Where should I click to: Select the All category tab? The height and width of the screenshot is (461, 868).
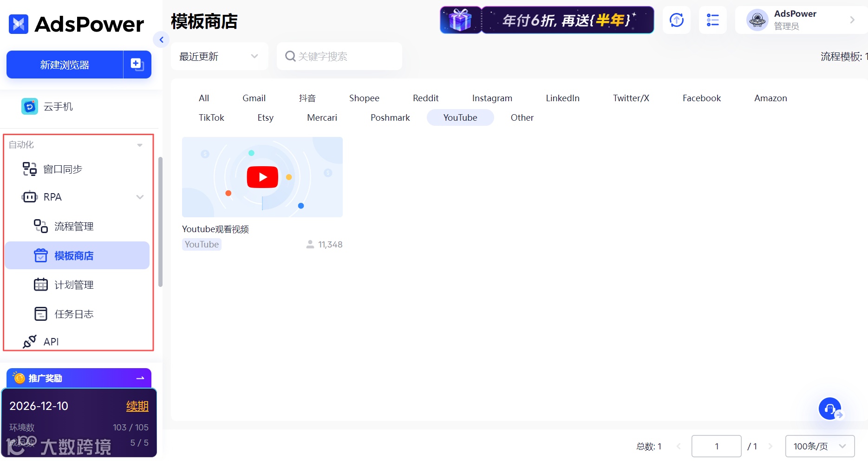coord(204,98)
